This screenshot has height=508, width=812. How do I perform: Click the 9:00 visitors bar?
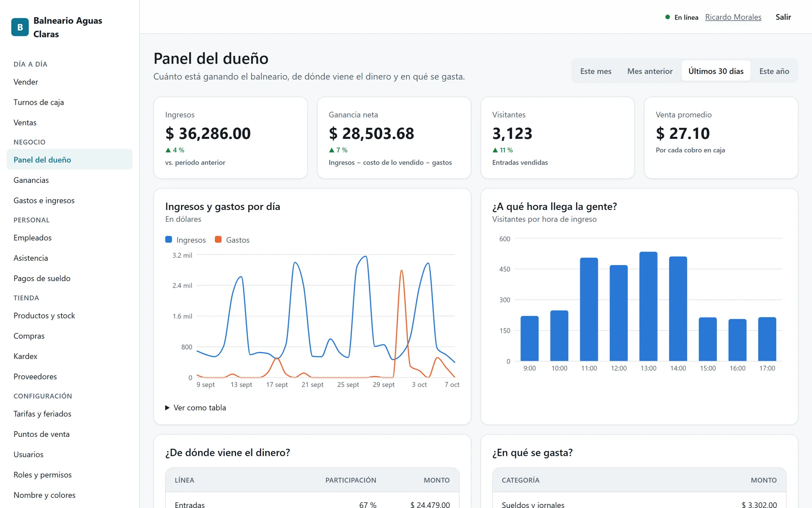[529, 339]
